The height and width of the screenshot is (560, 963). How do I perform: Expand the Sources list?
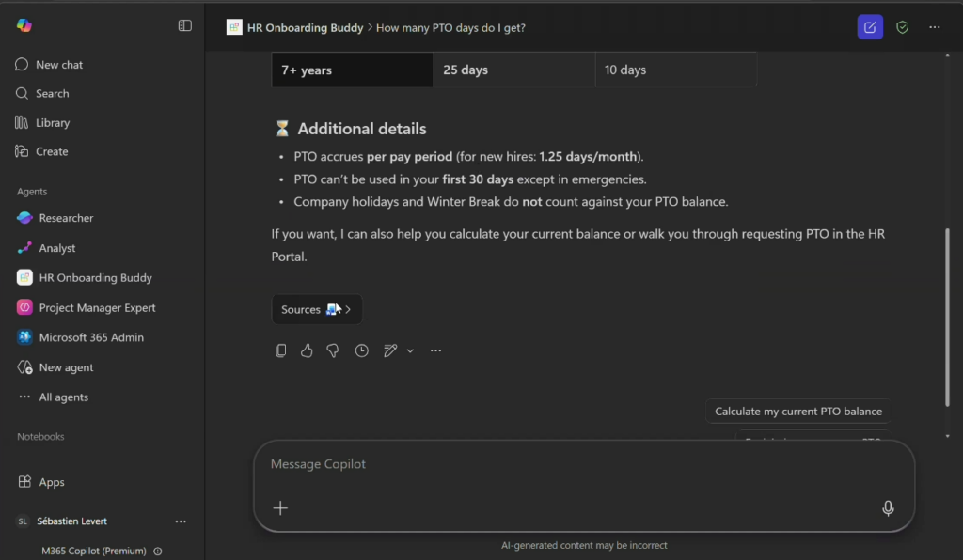[317, 309]
